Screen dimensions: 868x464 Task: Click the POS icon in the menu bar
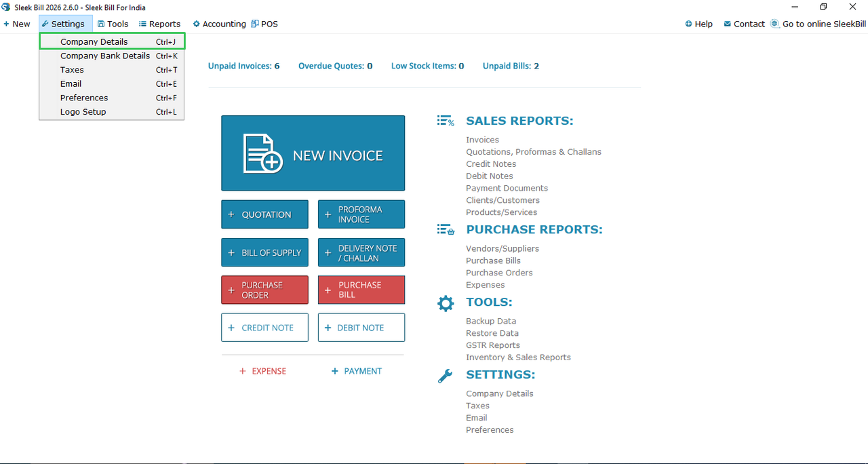(x=255, y=24)
